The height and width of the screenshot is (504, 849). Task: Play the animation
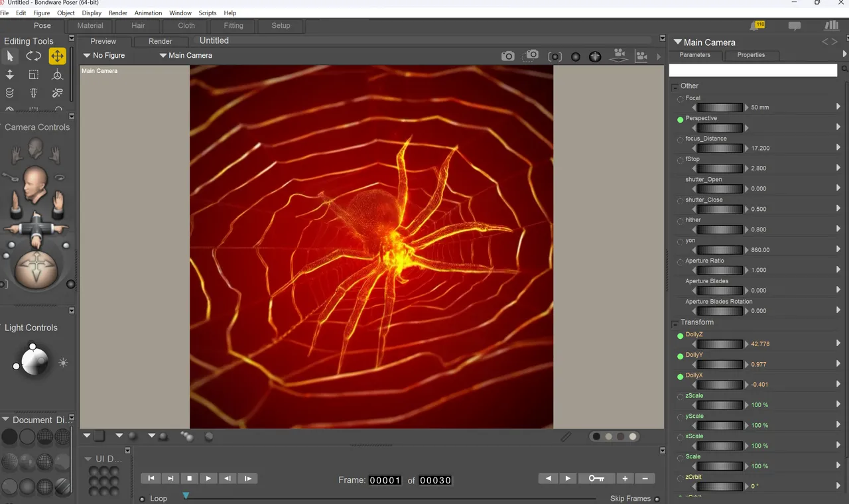(x=208, y=478)
